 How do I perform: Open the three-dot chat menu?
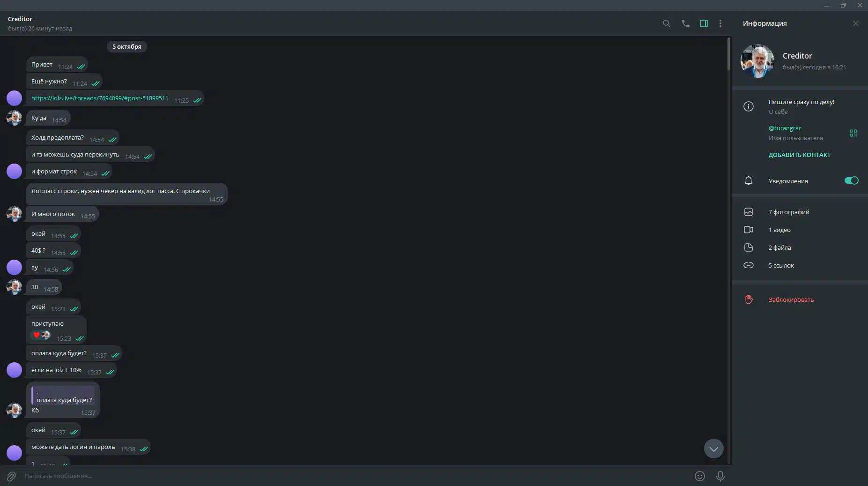coord(720,23)
